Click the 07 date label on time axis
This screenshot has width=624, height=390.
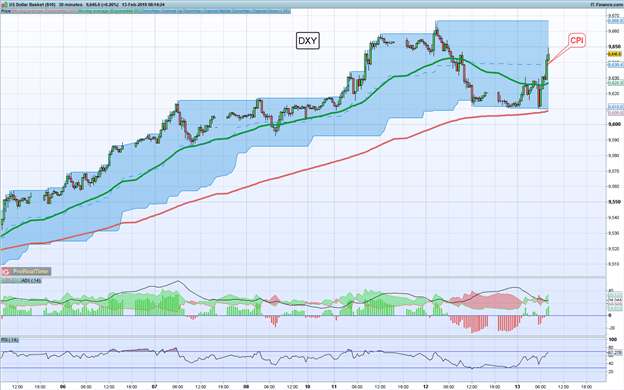click(x=154, y=386)
